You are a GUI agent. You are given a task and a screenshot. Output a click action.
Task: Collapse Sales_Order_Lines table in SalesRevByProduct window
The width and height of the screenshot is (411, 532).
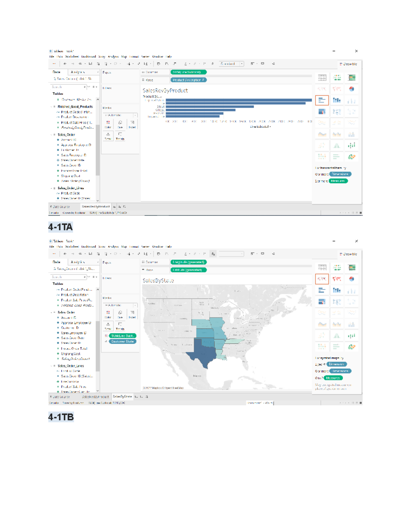(51, 188)
